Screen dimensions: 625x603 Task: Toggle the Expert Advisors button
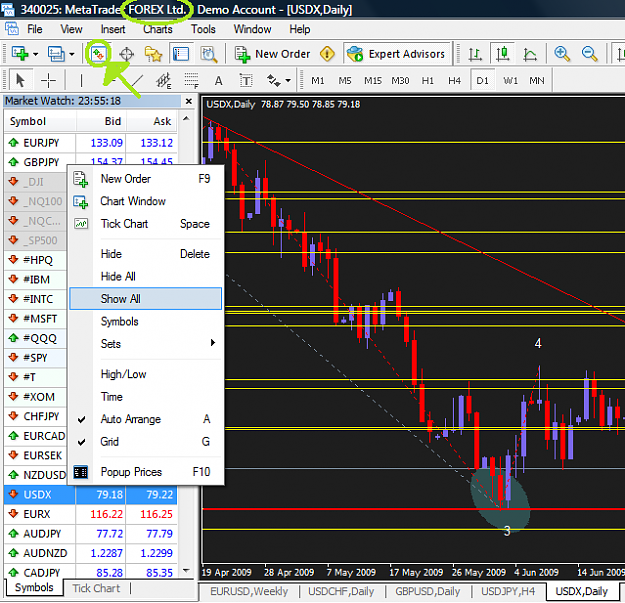pyautogui.click(x=396, y=54)
